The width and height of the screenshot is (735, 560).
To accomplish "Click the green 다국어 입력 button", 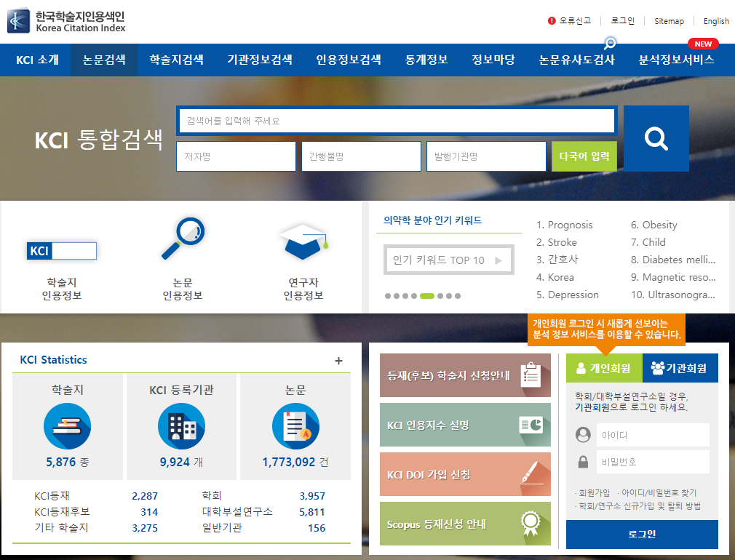I will click(584, 156).
